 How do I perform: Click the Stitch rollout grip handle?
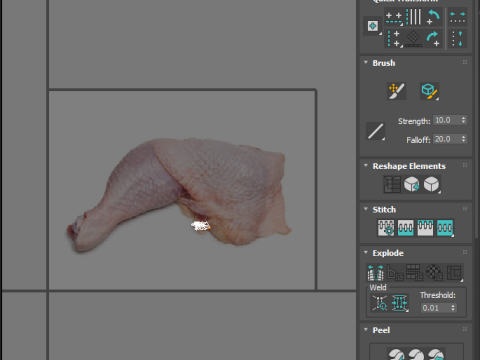pyautogui.click(x=465, y=209)
